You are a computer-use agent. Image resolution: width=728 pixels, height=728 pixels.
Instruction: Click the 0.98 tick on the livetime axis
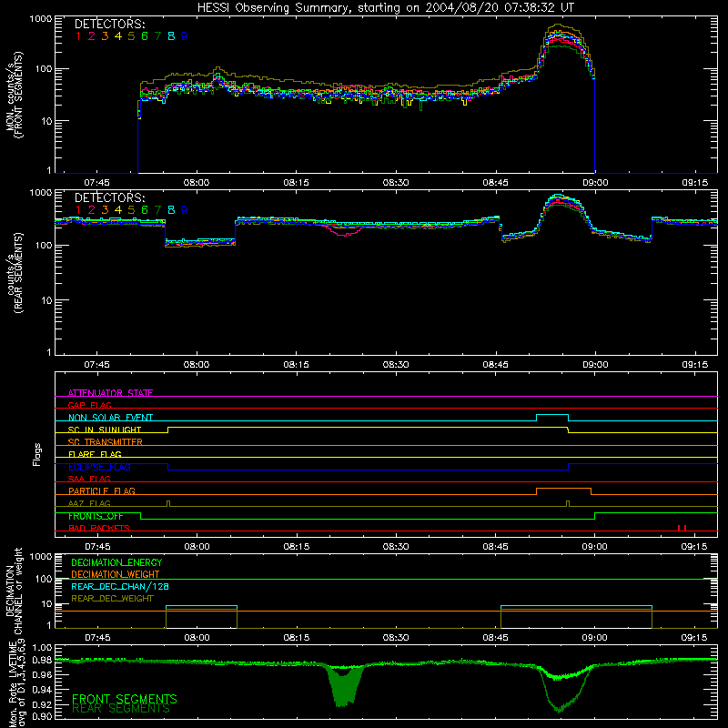[43, 660]
